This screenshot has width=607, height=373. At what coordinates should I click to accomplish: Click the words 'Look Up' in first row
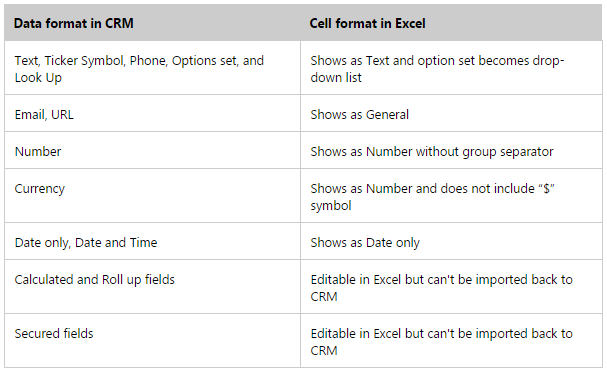click(x=38, y=78)
